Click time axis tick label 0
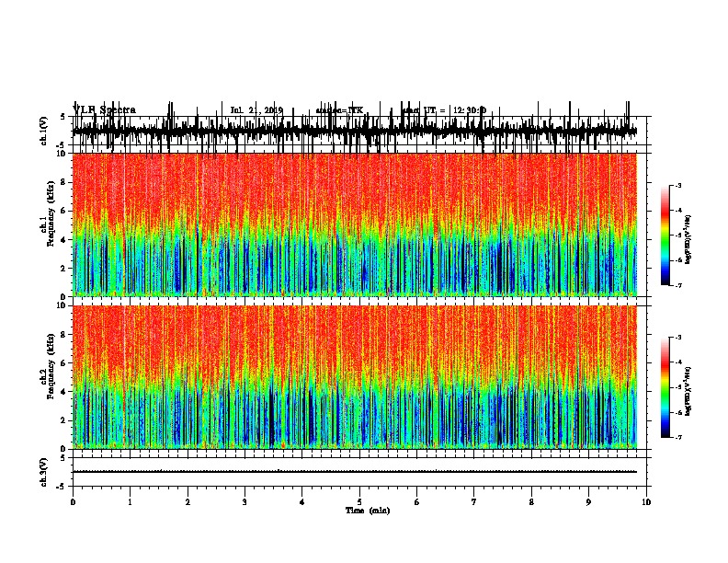The width and height of the screenshot is (728, 563). pyautogui.click(x=73, y=502)
